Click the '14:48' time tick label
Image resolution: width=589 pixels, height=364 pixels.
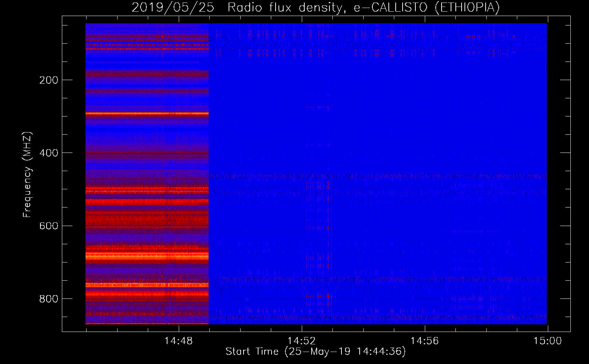point(178,341)
